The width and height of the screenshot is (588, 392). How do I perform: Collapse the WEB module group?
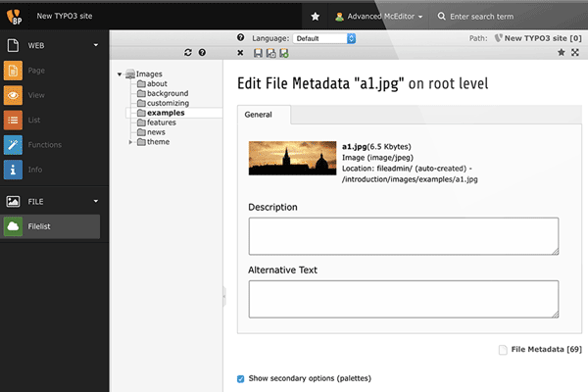[x=95, y=44]
